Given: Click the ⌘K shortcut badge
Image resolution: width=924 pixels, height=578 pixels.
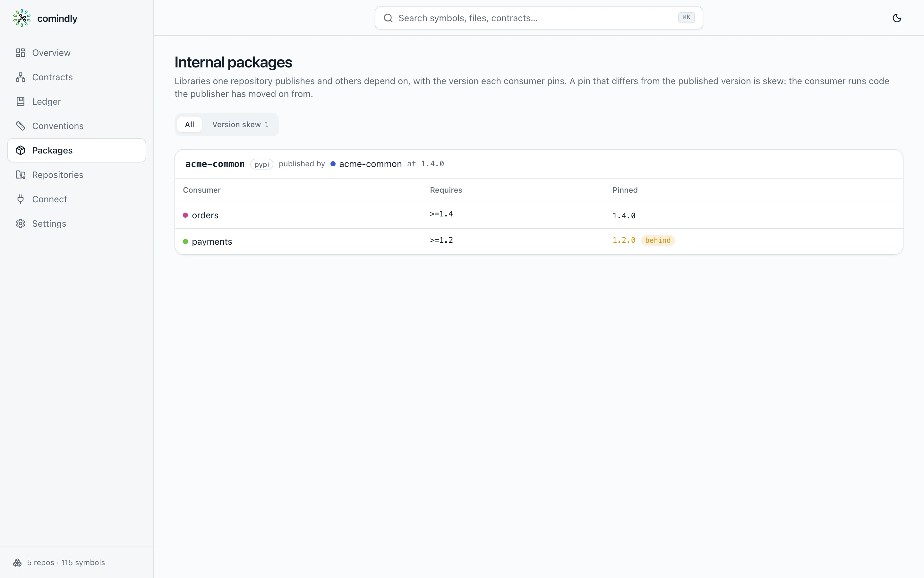Looking at the screenshot, I should tap(687, 17).
